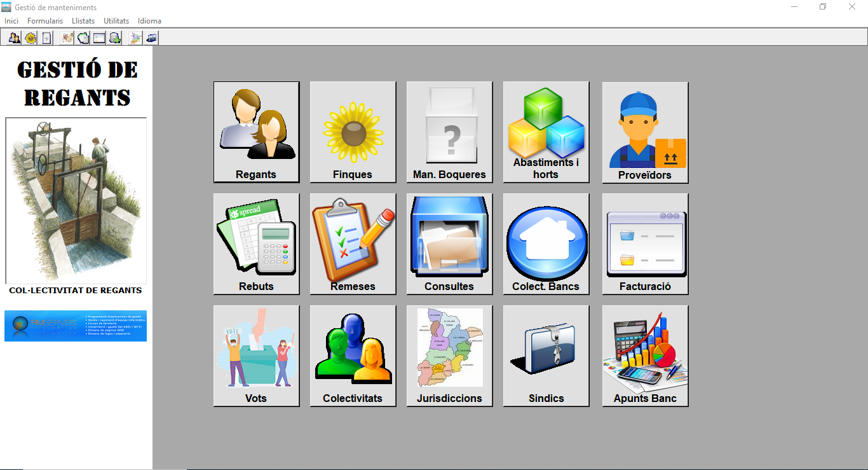Image resolution: width=868 pixels, height=470 pixels.
Task: Launch the Proveïdors section
Action: [x=645, y=132]
